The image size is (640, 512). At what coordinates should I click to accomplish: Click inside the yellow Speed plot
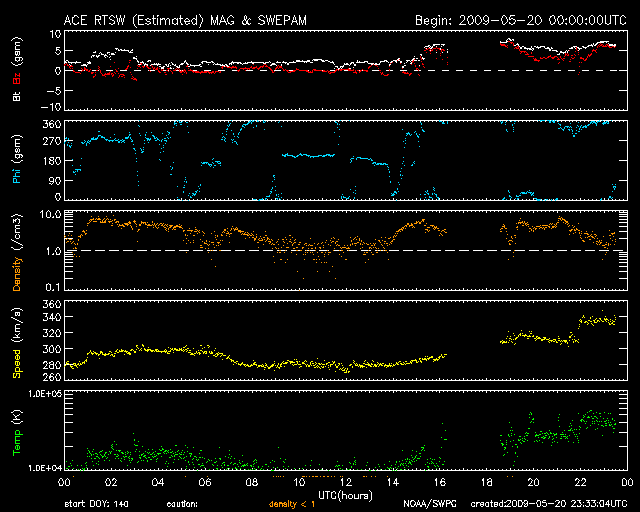346,341
